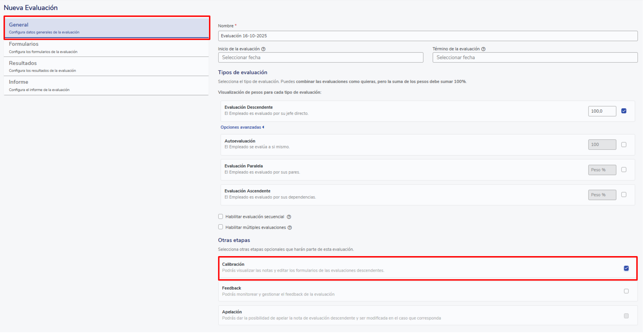Click the Nombre text field
Screen dimensions: 644x334
(427, 36)
